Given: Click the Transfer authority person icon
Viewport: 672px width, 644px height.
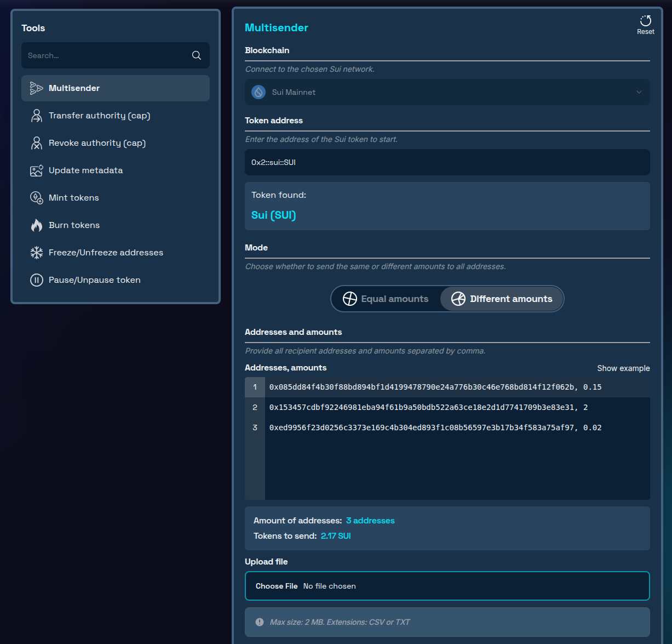Looking at the screenshot, I should coord(36,116).
